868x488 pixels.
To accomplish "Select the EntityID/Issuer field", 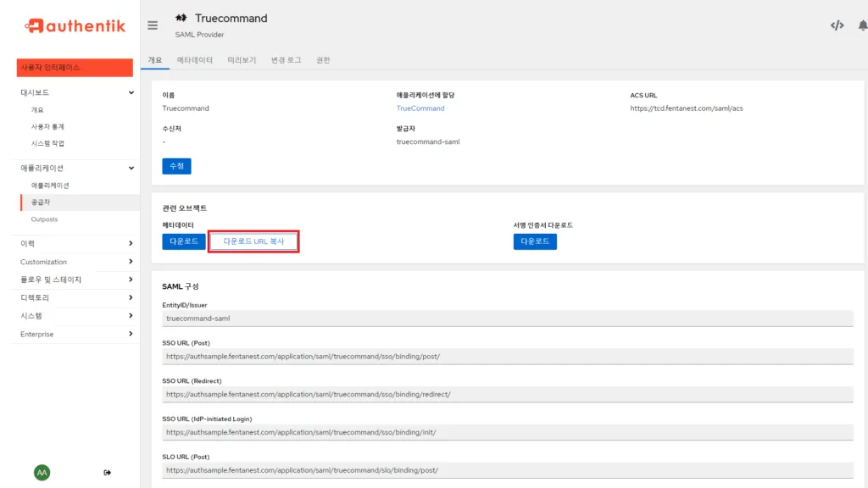I will coord(506,317).
